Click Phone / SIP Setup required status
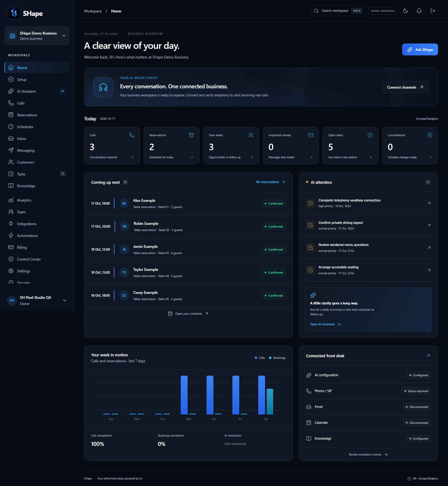This screenshot has width=448, height=486. (416, 391)
